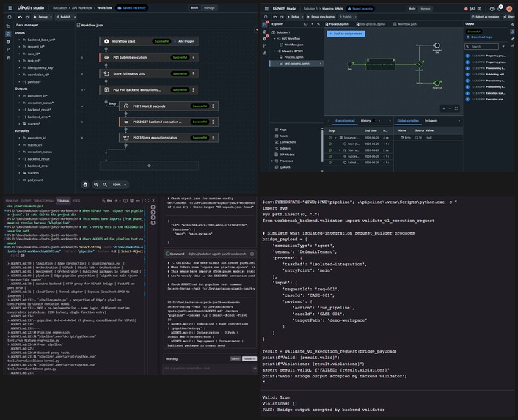Click the Explorer resources list scrollbar
The image size is (518, 420).
click(322, 145)
